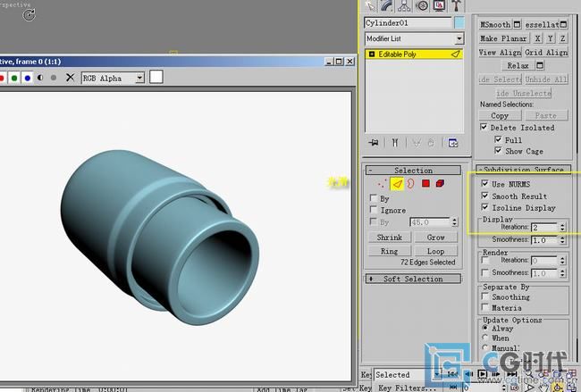Expand the Editable Poly plus sign
Image resolution: width=581 pixels, height=392 pixels.
click(x=372, y=54)
